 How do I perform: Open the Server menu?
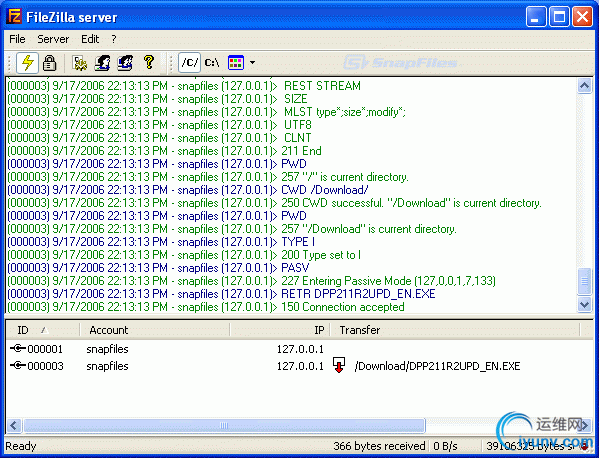pyautogui.click(x=53, y=39)
